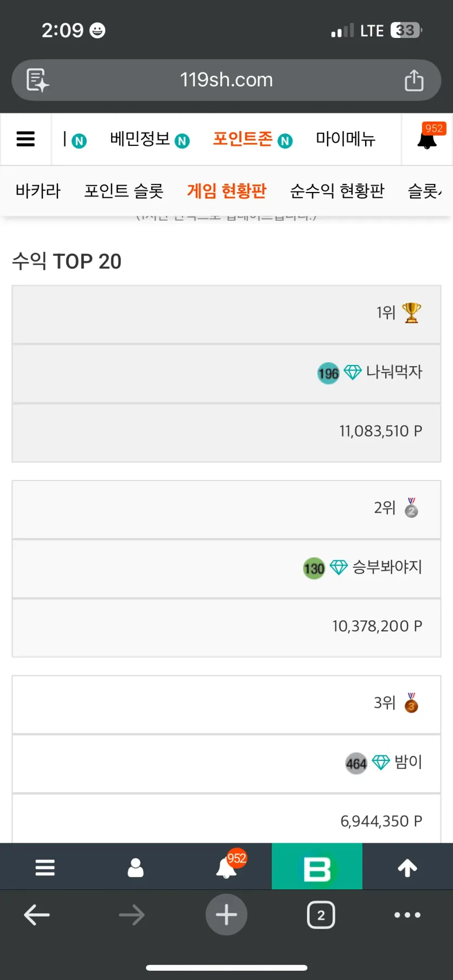Open a new tab with the plus button
Image resolution: width=453 pixels, height=980 pixels.
tap(226, 915)
